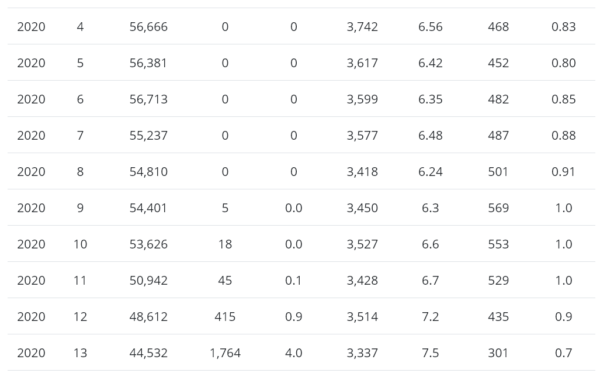The width and height of the screenshot is (600, 380).
Task: Select the 56,713 cell in week 6 row
Action: point(148,99)
